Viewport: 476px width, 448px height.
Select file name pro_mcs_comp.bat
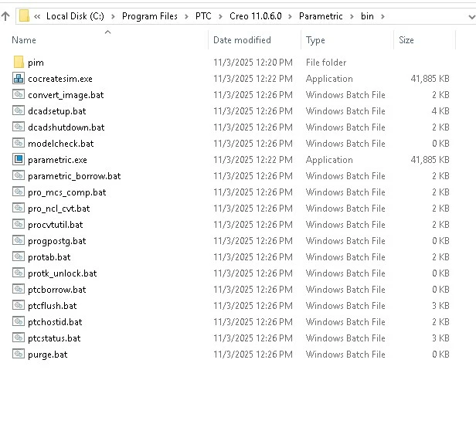coord(67,192)
